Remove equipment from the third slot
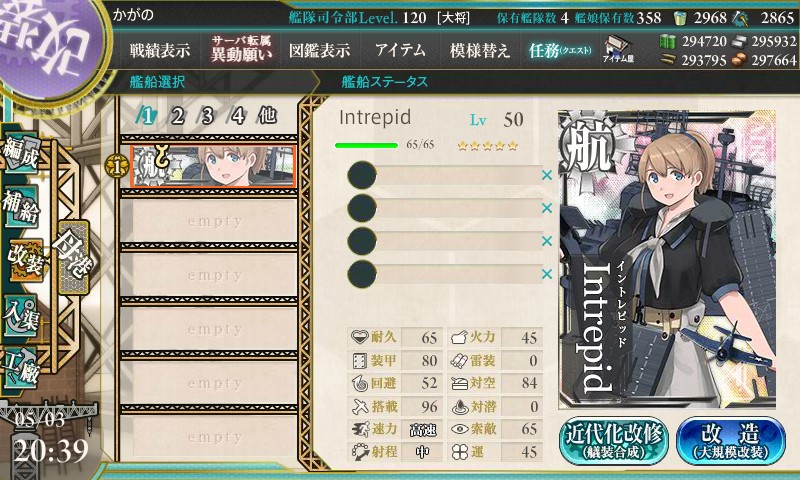 coord(547,241)
